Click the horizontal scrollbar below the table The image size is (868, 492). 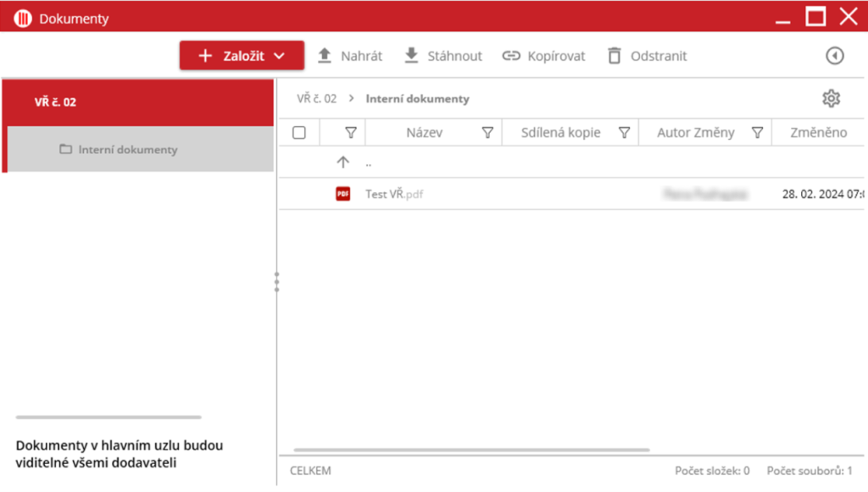(471, 450)
